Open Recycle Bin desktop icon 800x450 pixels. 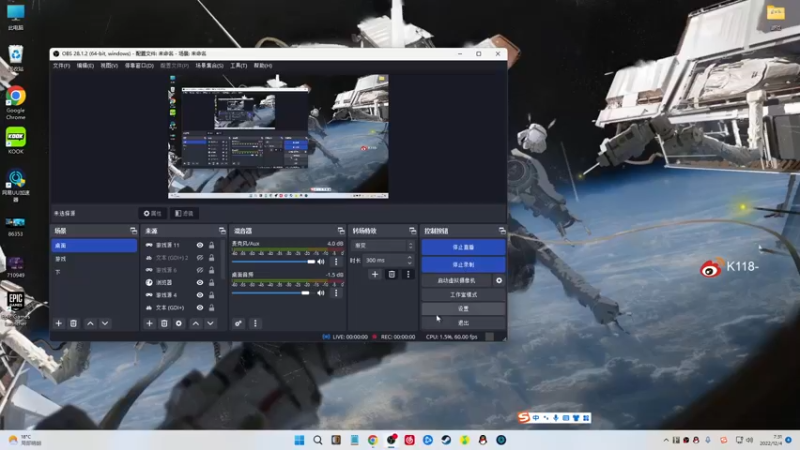tap(16, 58)
